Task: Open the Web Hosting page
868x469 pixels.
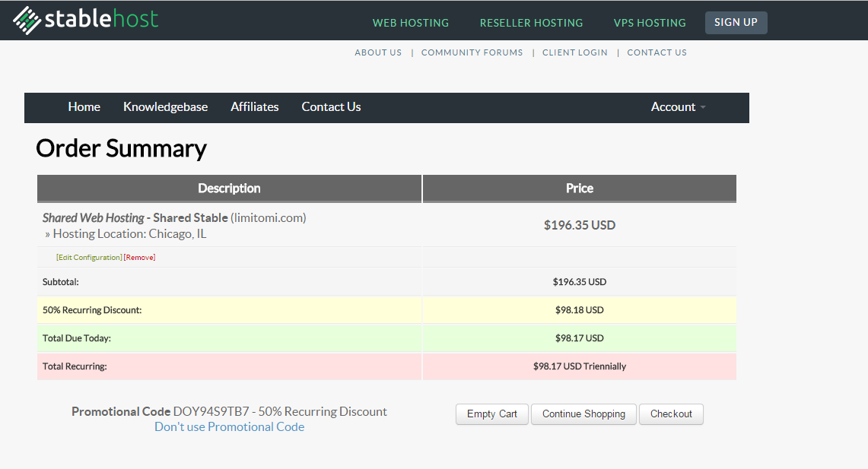Action: pos(411,23)
